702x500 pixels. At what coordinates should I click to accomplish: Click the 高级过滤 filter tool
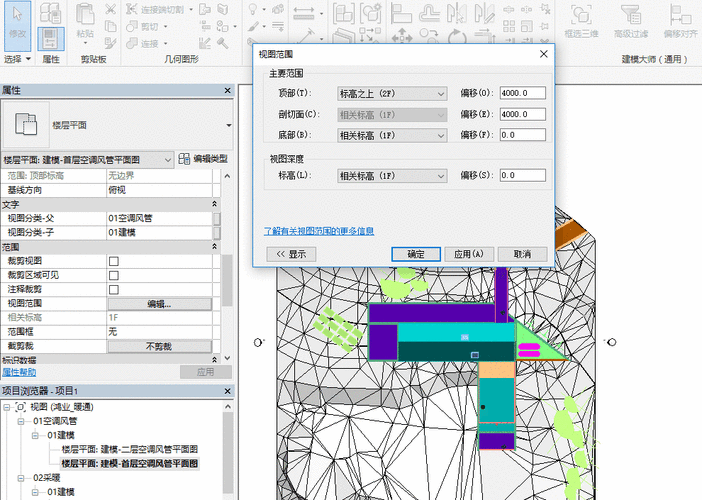[x=631, y=21]
